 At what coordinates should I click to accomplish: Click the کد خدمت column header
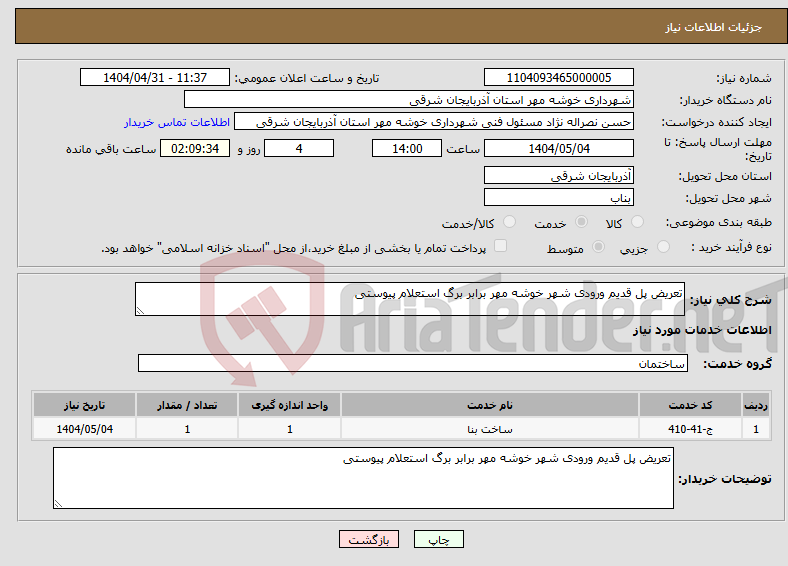[x=691, y=405]
